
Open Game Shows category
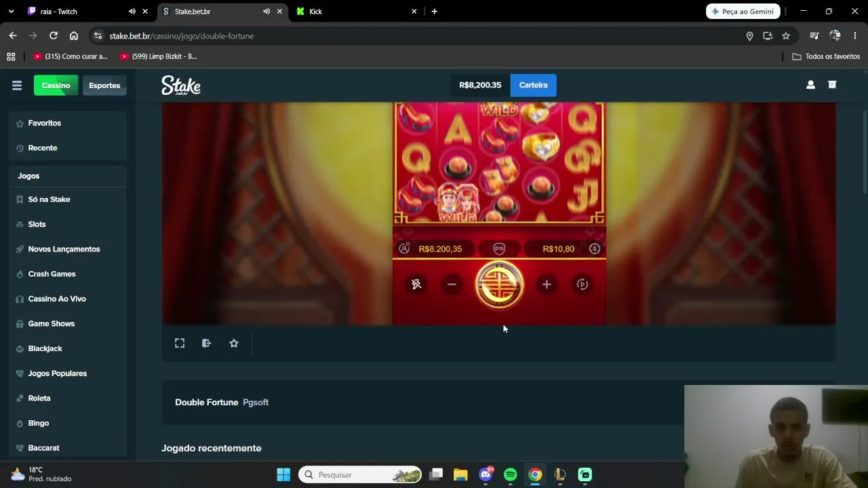pos(68,324)
